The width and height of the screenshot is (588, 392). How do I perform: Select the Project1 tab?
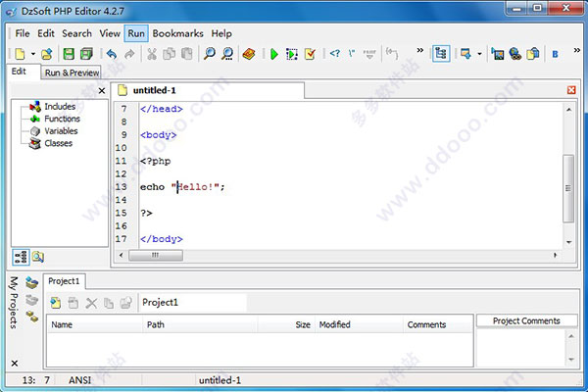[64, 281]
